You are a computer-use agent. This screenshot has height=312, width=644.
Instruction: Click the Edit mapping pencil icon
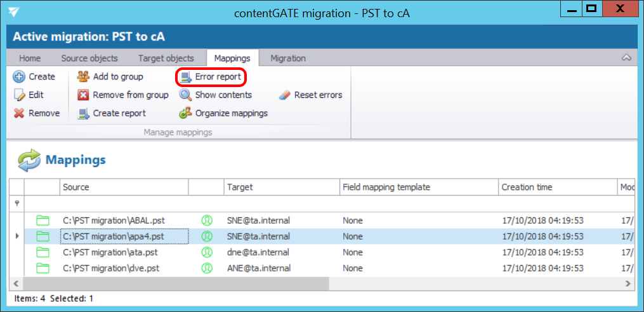click(19, 95)
